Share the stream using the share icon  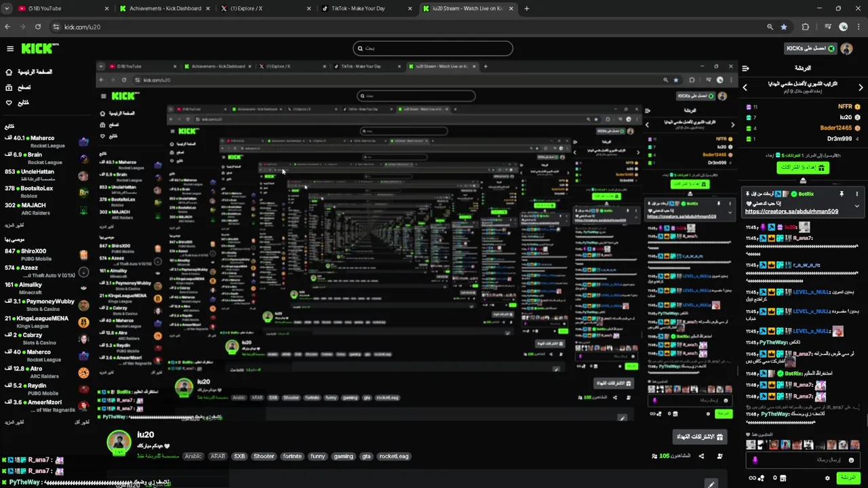tap(701, 456)
